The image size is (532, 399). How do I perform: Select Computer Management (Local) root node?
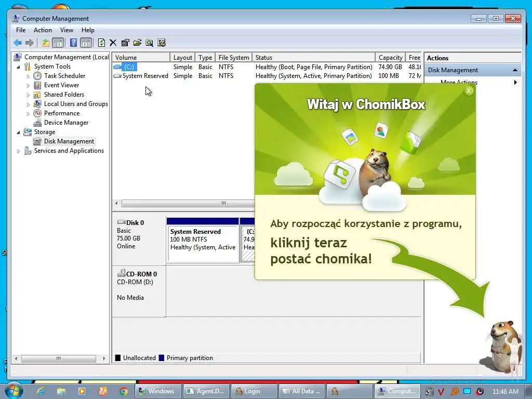pyautogui.click(x=66, y=57)
